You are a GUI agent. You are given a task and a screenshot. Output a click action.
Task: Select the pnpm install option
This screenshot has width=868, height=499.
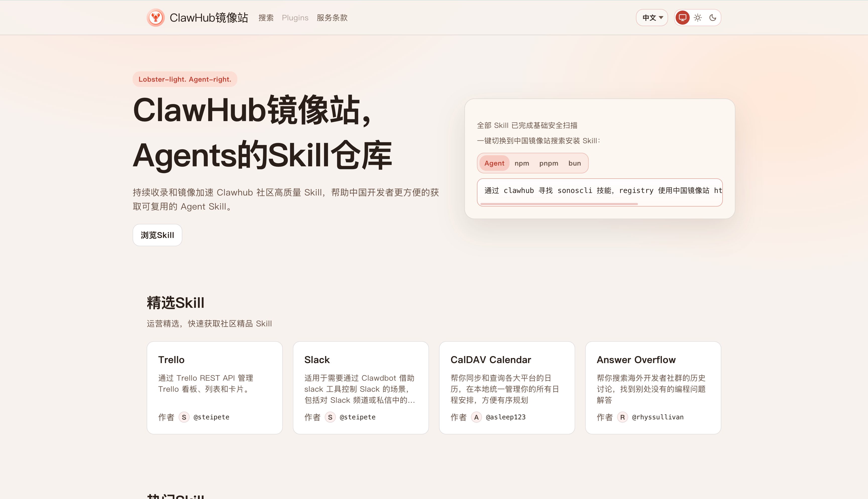[x=549, y=163]
